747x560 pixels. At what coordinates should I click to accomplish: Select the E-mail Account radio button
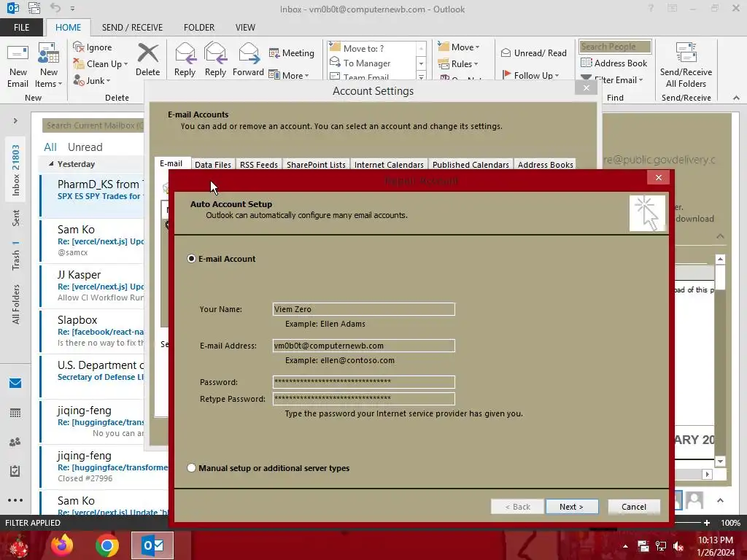[192, 259]
